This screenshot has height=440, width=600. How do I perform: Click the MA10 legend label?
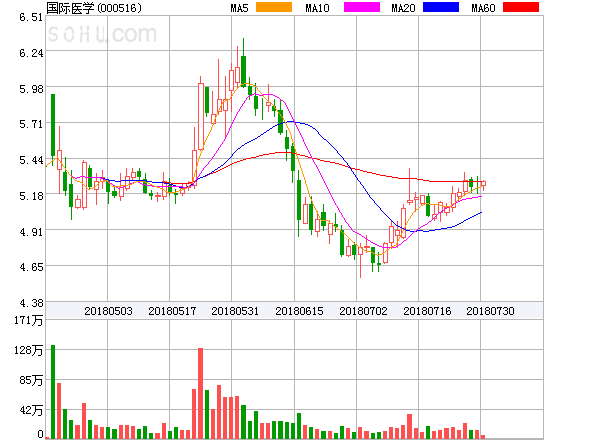tap(317, 8)
